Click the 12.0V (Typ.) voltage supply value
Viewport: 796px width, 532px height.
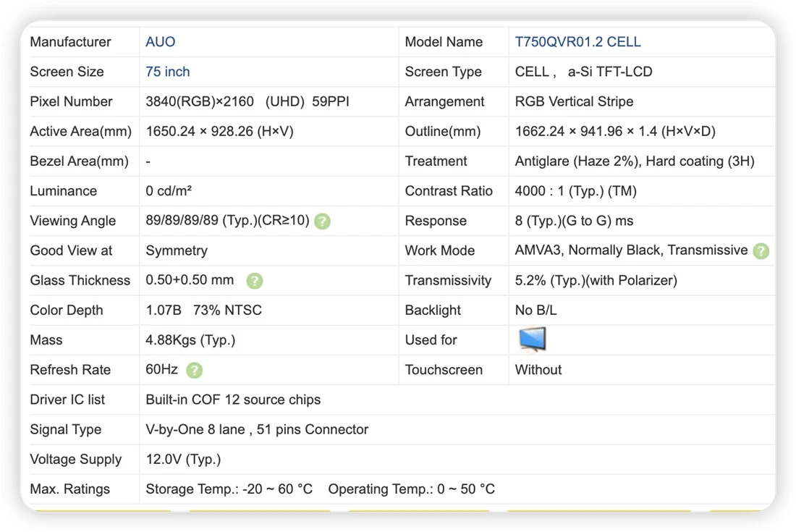coord(183,460)
